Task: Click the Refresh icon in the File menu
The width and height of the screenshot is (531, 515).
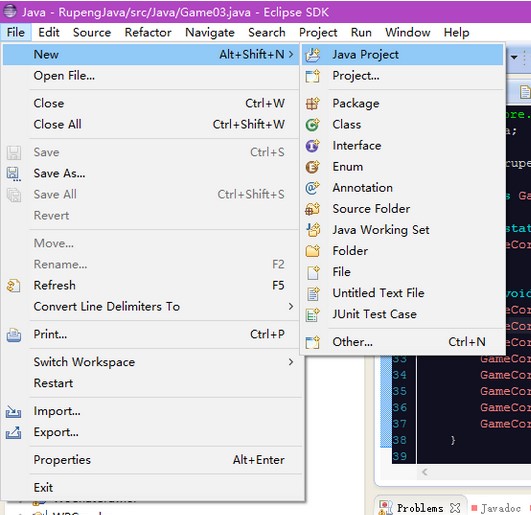Action: (14, 286)
